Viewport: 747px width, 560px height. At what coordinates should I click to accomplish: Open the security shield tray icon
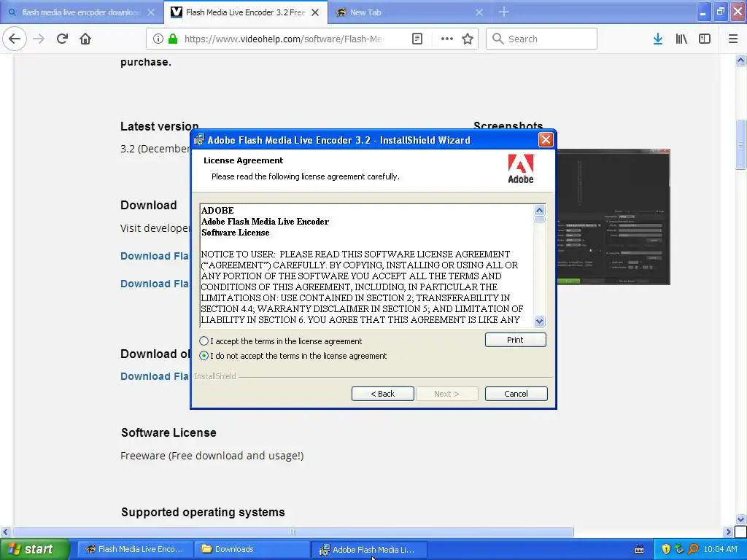666,549
